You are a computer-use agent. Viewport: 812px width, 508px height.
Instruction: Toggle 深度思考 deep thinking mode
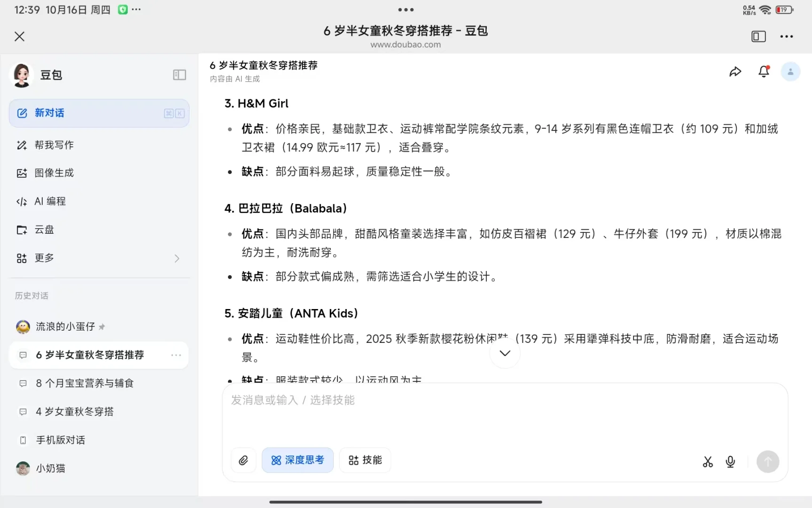point(297,460)
